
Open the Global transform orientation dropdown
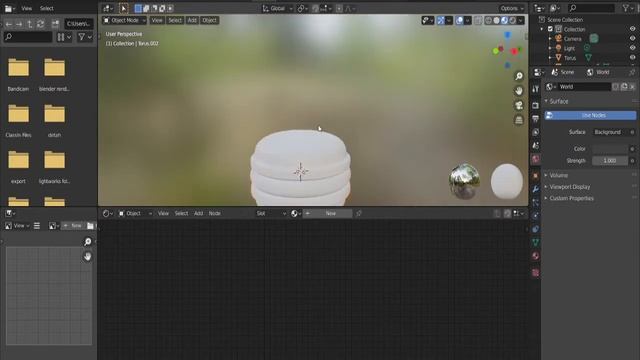(x=278, y=8)
